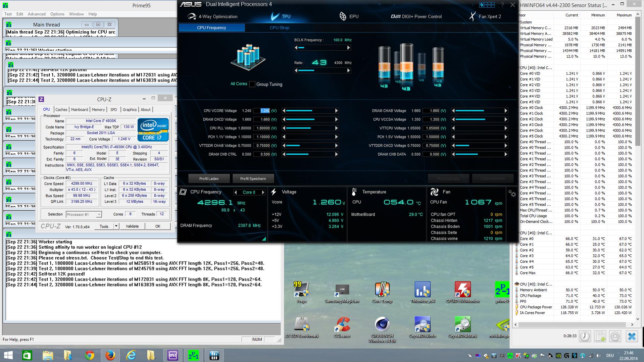Open the Tools dropdown arrow in CPU-Z
644x362 pixels.
[x=116, y=226]
